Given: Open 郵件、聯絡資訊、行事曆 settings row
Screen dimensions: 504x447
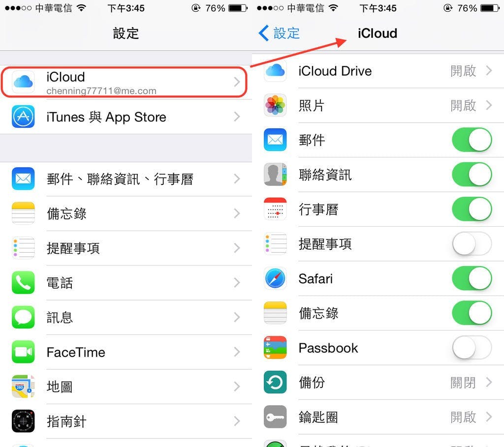Looking at the screenshot, I should (x=126, y=179).
